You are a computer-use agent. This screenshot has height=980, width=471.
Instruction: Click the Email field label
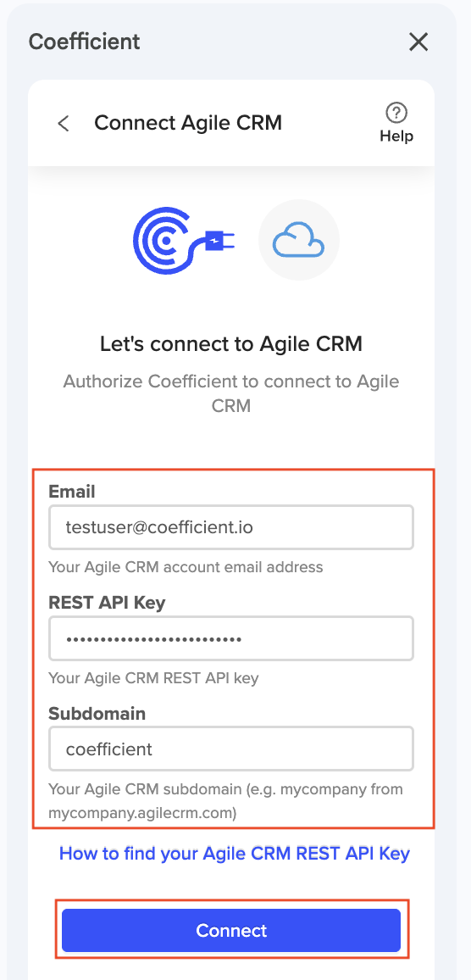[72, 491]
